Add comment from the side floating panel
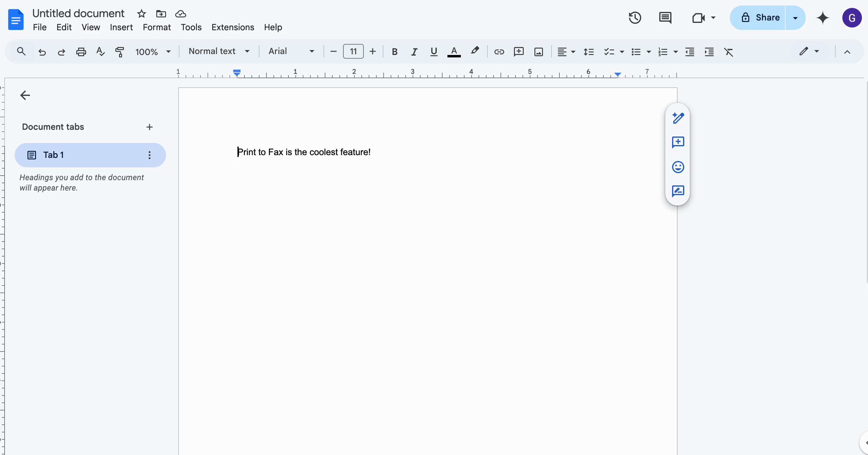This screenshot has height=455, width=868. click(x=678, y=142)
